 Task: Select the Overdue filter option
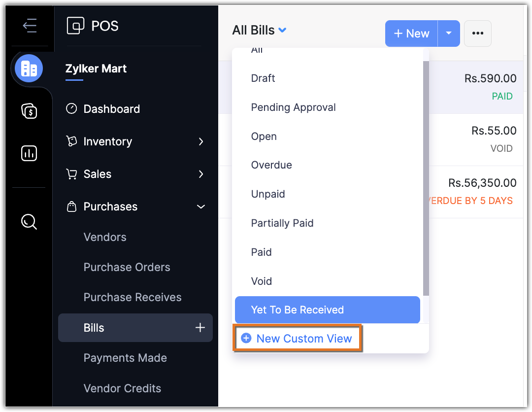tap(271, 165)
